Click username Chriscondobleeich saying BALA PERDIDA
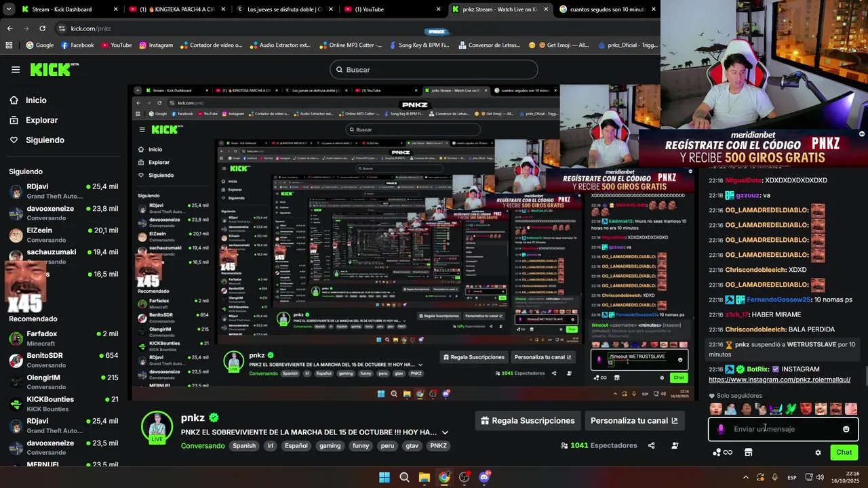The width and height of the screenshot is (868, 488). click(x=756, y=329)
